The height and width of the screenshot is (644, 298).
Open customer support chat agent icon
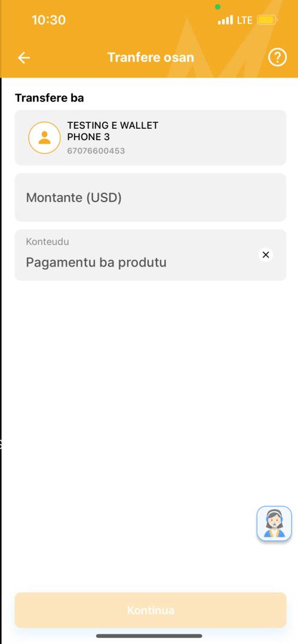click(x=274, y=524)
